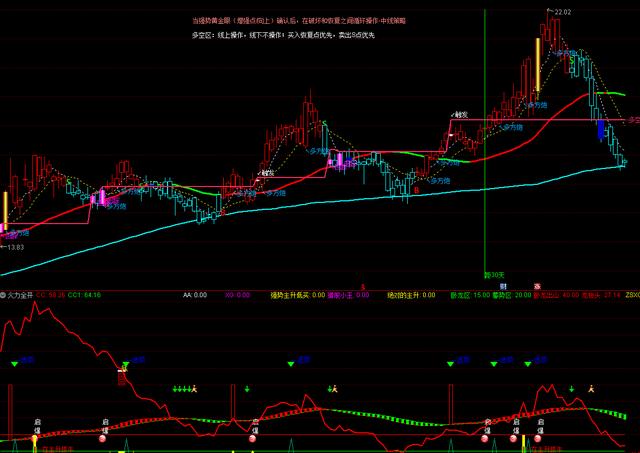Click the 火力全开 indicator settings icon
The width and height of the screenshot is (640, 453).
4,296
